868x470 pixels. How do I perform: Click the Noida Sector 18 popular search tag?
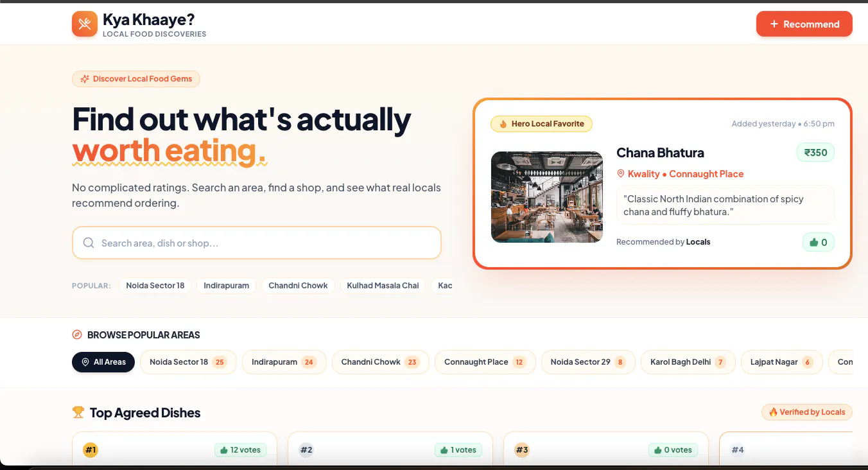pyautogui.click(x=155, y=286)
